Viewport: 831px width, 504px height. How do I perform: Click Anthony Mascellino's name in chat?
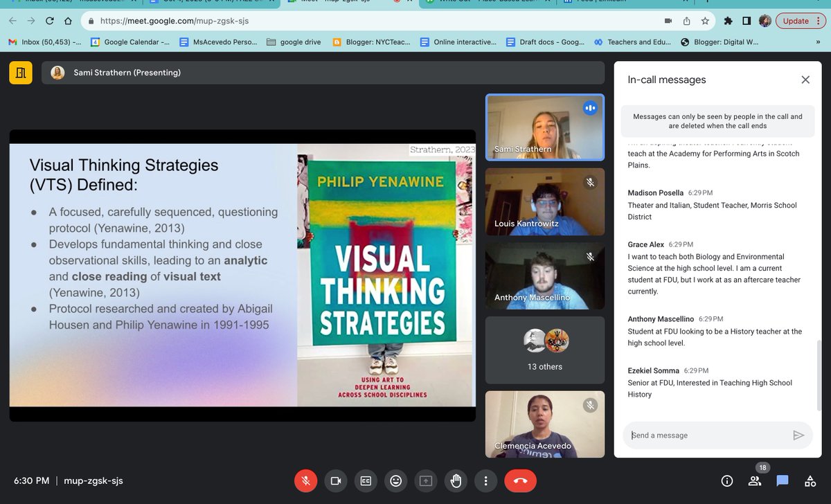click(661, 319)
